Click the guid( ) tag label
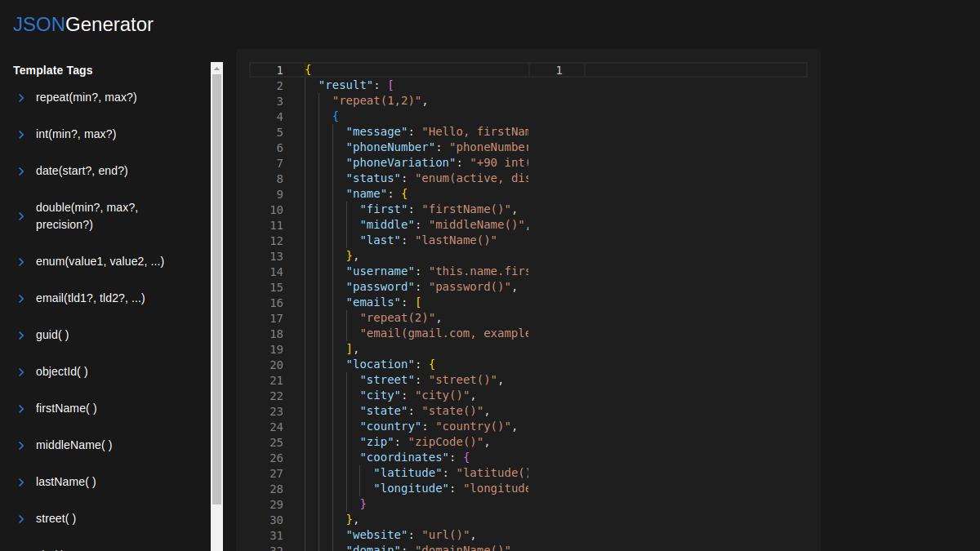Screen dimensions: 980x551 tap(52, 335)
